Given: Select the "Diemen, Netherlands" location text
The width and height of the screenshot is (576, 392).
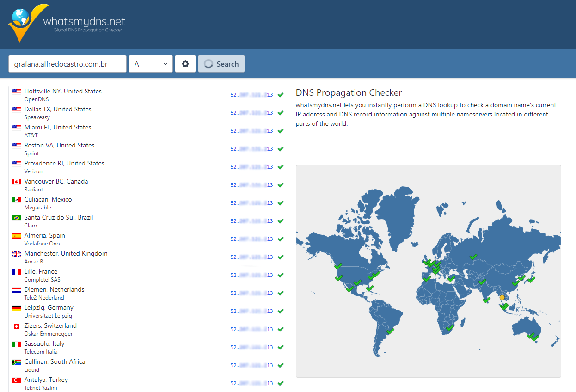Looking at the screenshot, I should [55, 289].
